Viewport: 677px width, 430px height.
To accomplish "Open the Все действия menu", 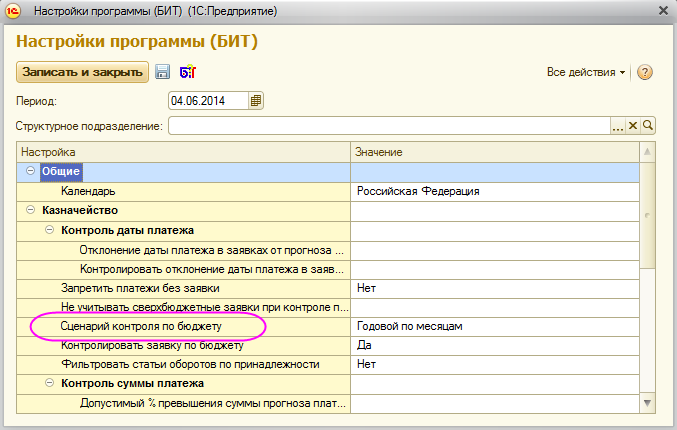I will point(585,72).
